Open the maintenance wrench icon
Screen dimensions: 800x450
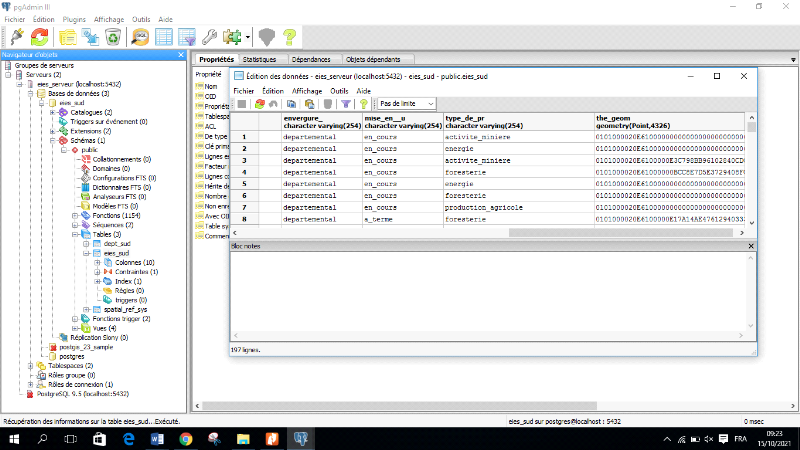pos(209,37)
